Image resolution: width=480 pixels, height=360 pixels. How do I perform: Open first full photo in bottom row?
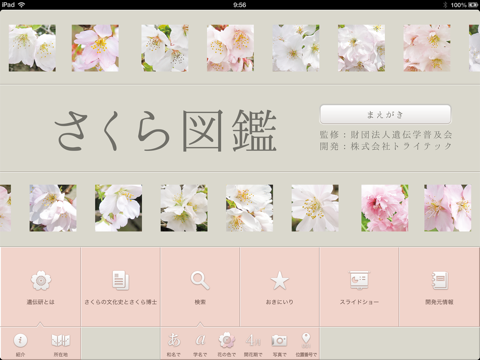pyautogui.click(x=53, y=208)
